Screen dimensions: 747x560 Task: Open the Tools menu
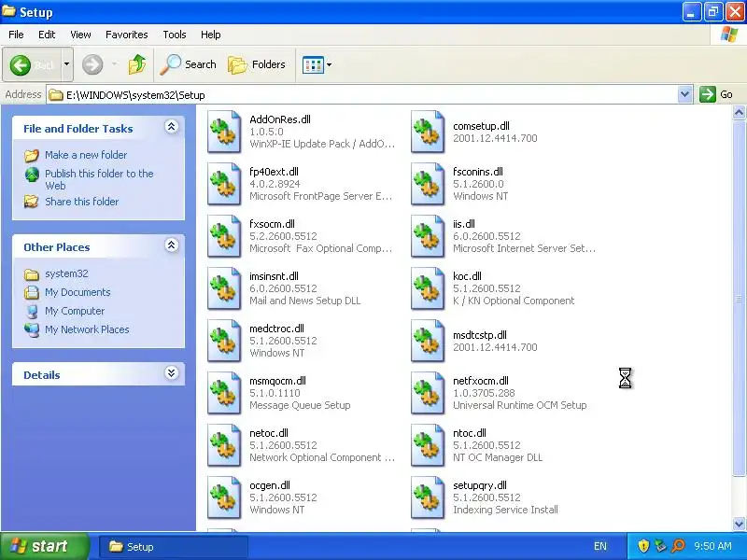point(175,35)
